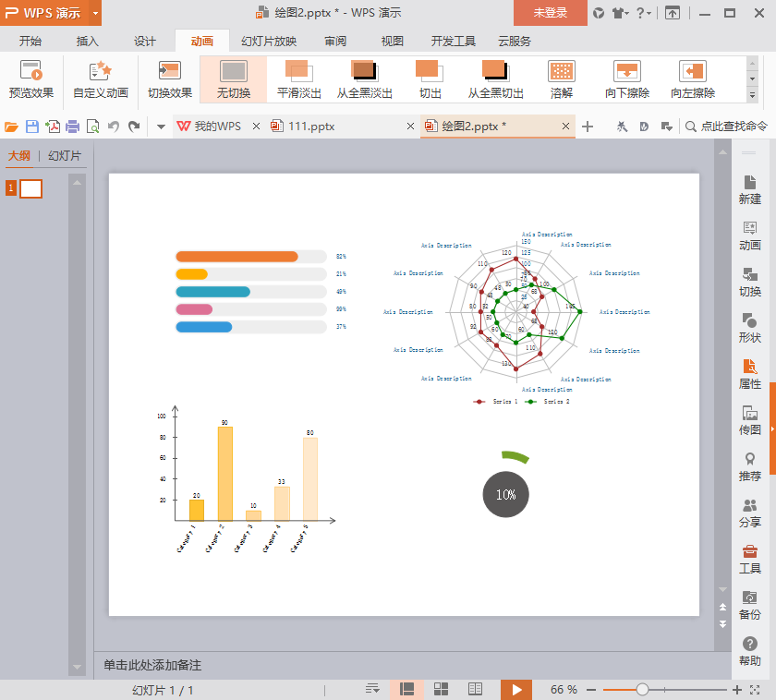The width and height of the screenshot is (776, 700).
Task: Apply the Cut (切出) transition
Action: click(x=430, y=79)
